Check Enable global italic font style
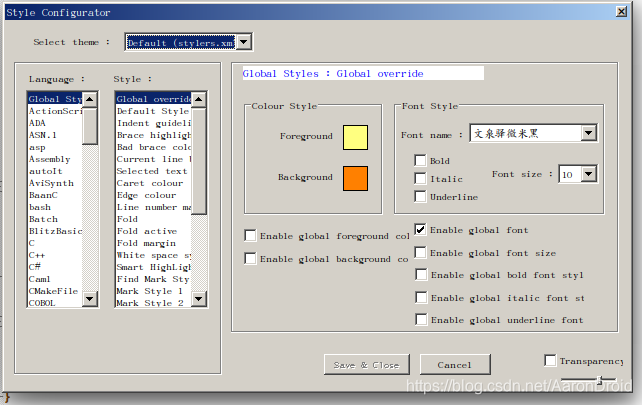642x405 pixels. tap(421, 297)
